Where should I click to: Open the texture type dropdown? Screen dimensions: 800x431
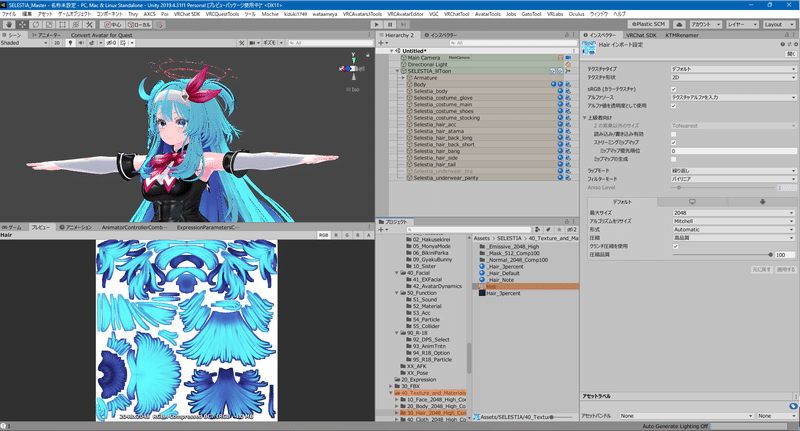(x=733, y=69)
